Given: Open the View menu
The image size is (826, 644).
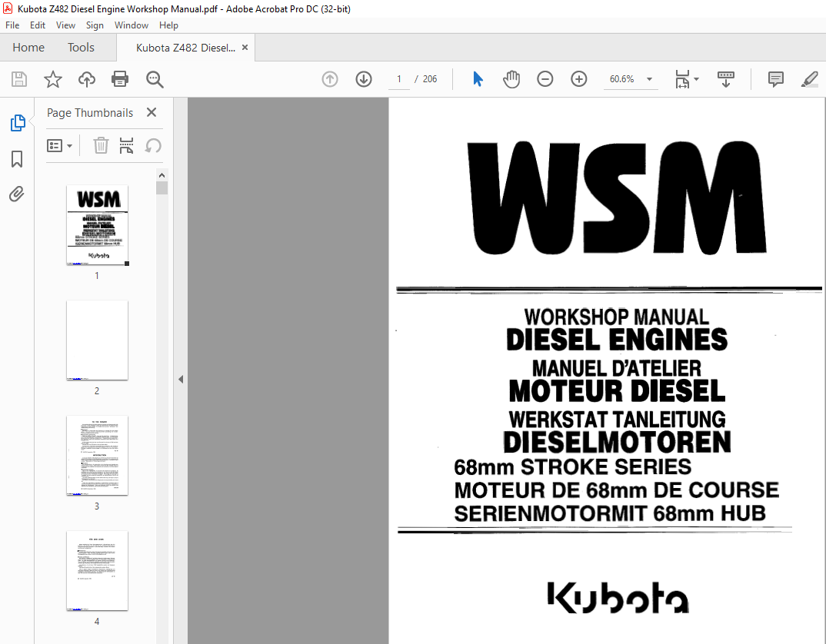Looking at the screenshot, I should pyautogui.click(x=65, y=25).
